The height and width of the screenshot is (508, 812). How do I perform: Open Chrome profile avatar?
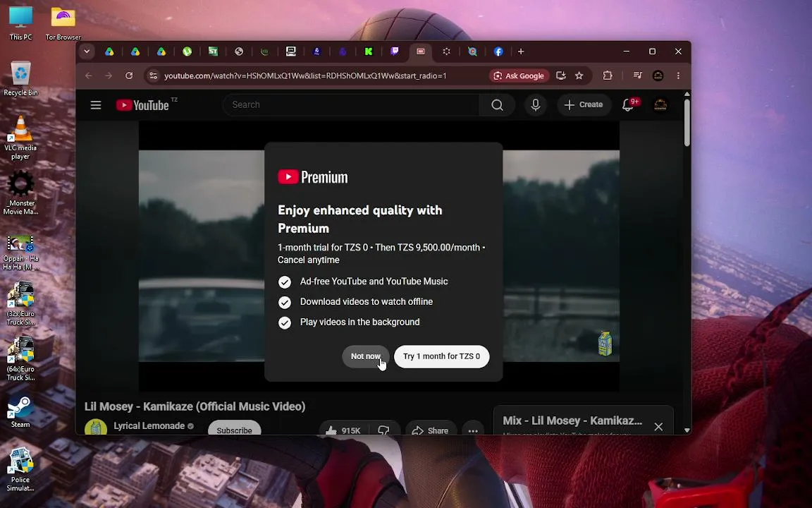point(658,75)
